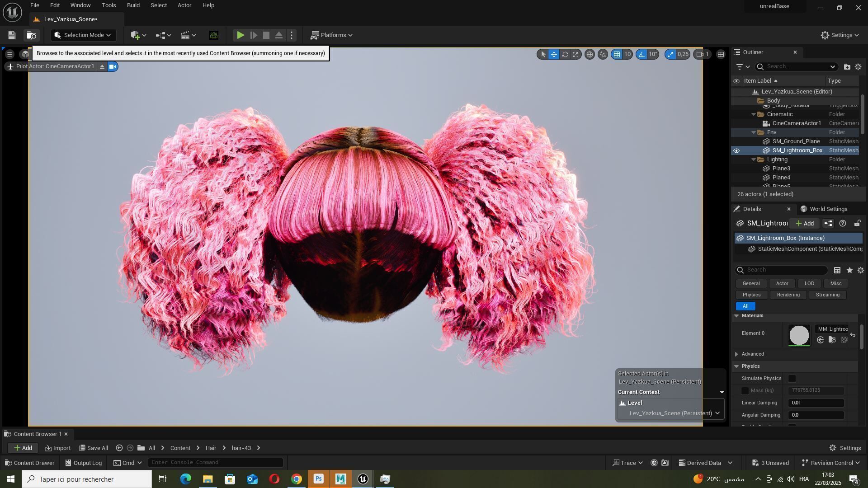Open the Actor menu
Screen dimensions: 868x488
[x=184, y=5]
